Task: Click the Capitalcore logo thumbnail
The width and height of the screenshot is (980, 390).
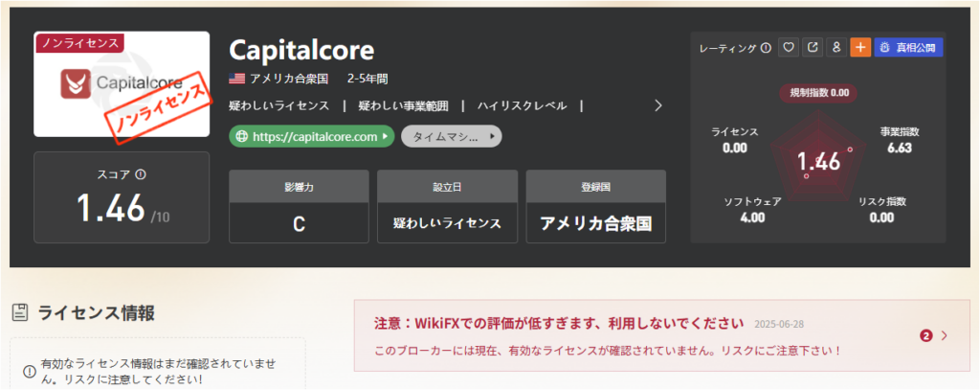Action: click(122, 84)
